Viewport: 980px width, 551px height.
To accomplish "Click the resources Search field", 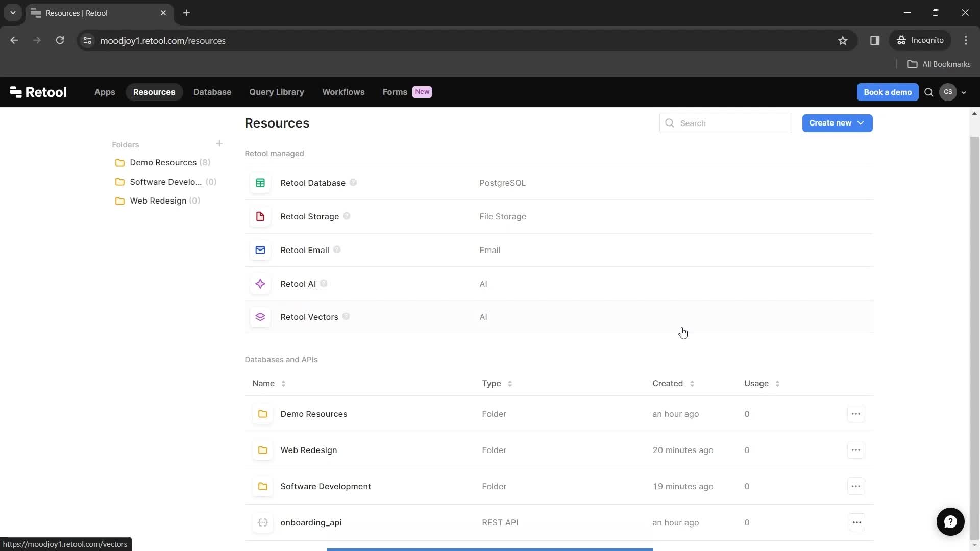I will tap(726, 123).
